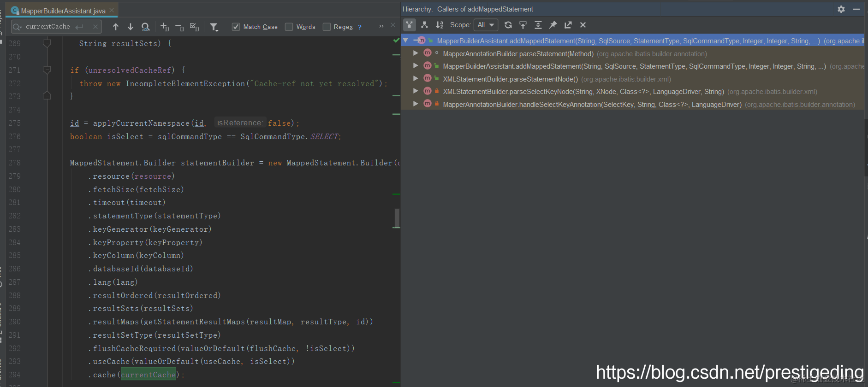Click applyCurrentNamespace on line 275
The height and width of the screenshot is (387, 868).
pyautogui.click(x=141, y=123)
